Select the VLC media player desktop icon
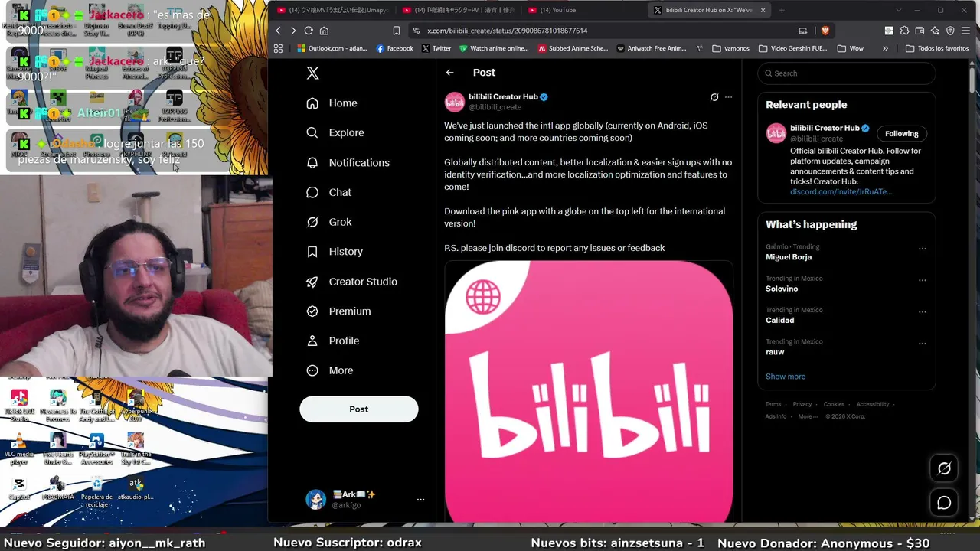This screenshot has height=551, width=980. coord(19,449)
